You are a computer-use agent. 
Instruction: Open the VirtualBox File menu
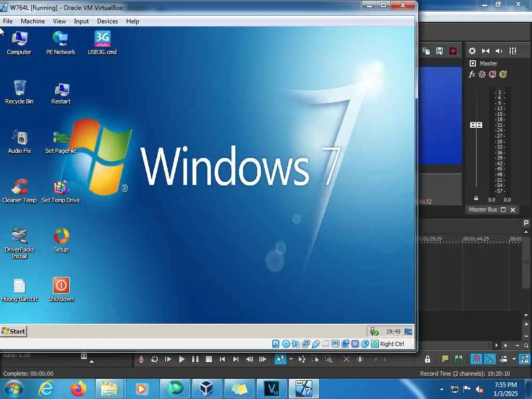[8, 21]
